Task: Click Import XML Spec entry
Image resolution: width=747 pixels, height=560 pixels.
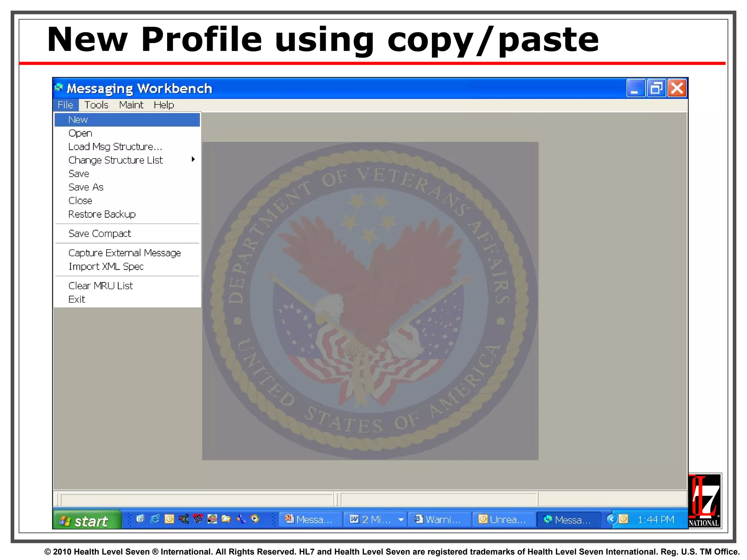Action: pos(127,267)
